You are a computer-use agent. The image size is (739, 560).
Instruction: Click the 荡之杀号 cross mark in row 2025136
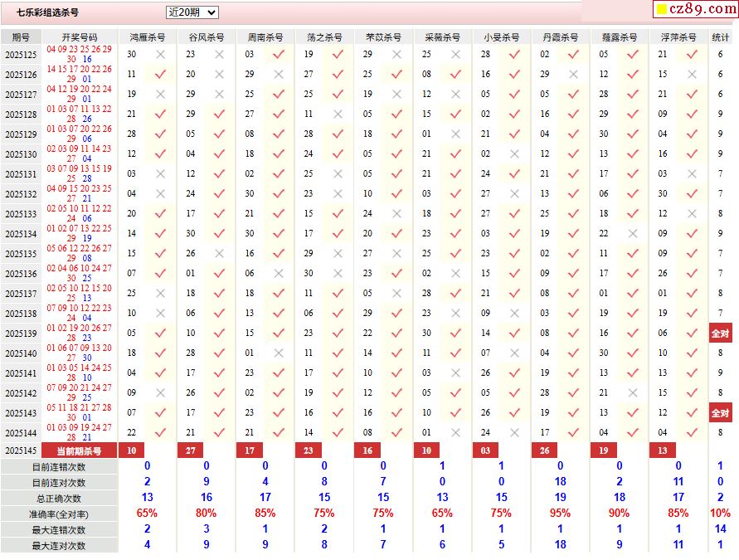point(338,273)
